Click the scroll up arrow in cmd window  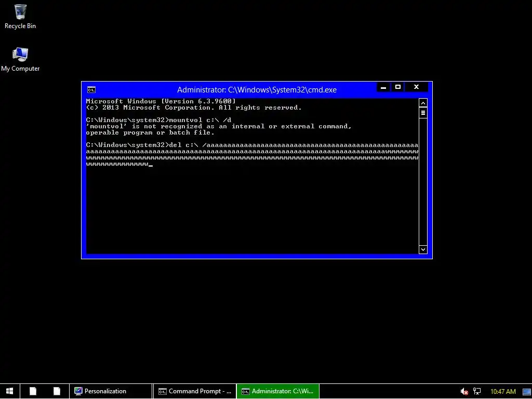point(423,103)
